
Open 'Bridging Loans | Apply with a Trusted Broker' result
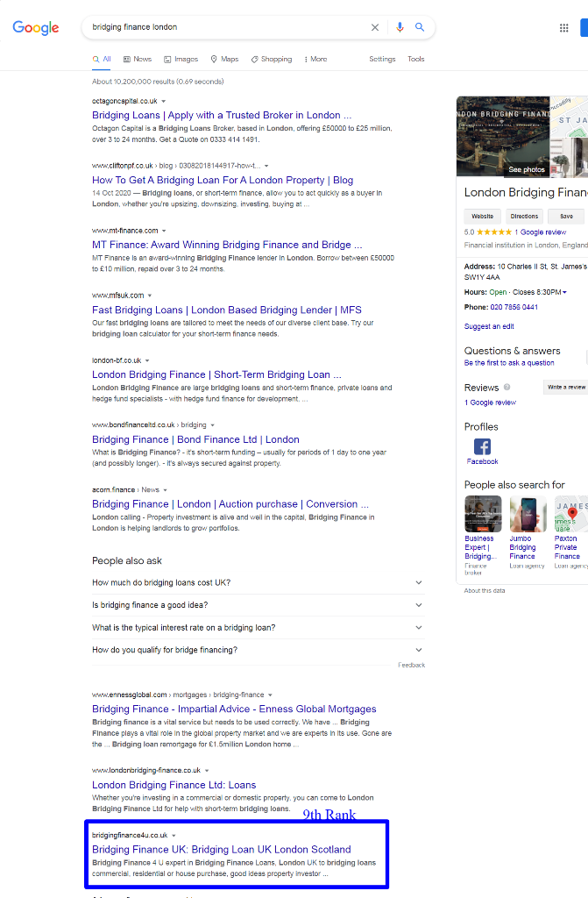point(222,115)
